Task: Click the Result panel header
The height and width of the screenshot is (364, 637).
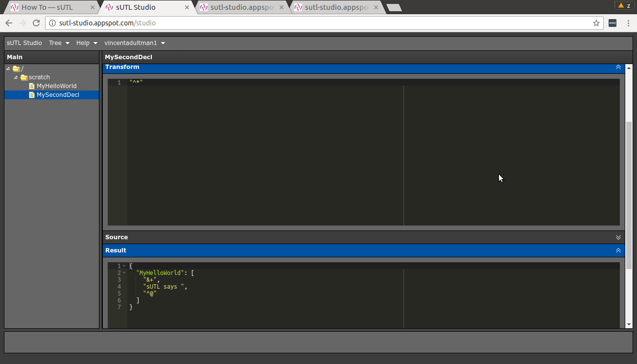Action: 364,250
